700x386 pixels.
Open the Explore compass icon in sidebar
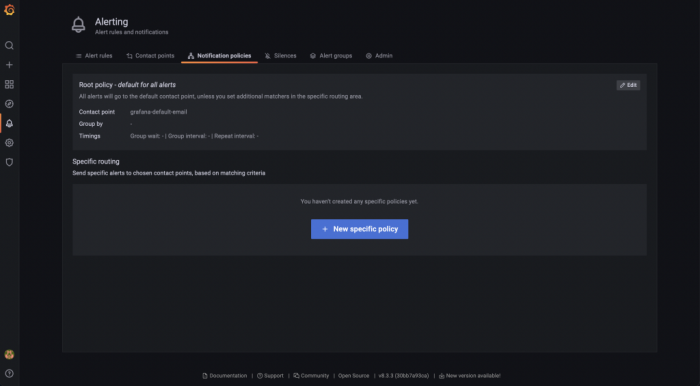click(x=9, y=104)
